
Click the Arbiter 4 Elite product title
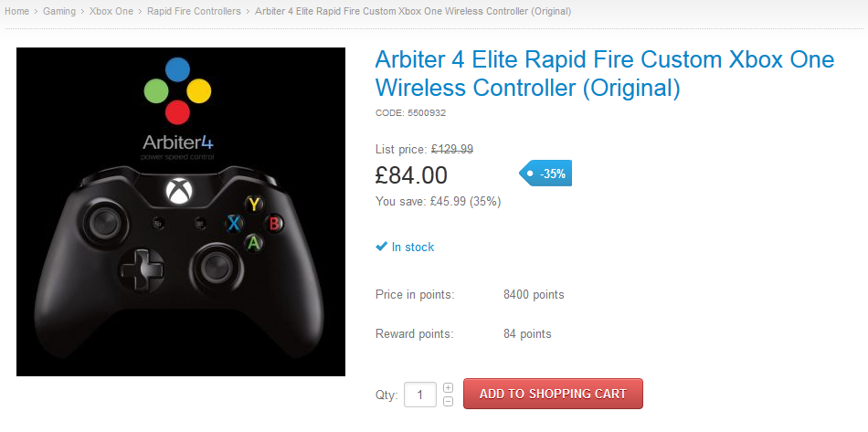604,74
